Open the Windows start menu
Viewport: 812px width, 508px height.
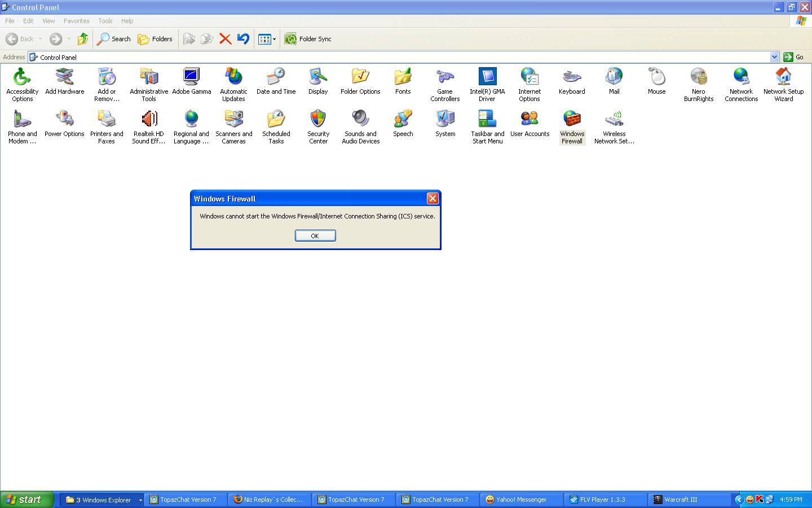(x=27, y=500)
